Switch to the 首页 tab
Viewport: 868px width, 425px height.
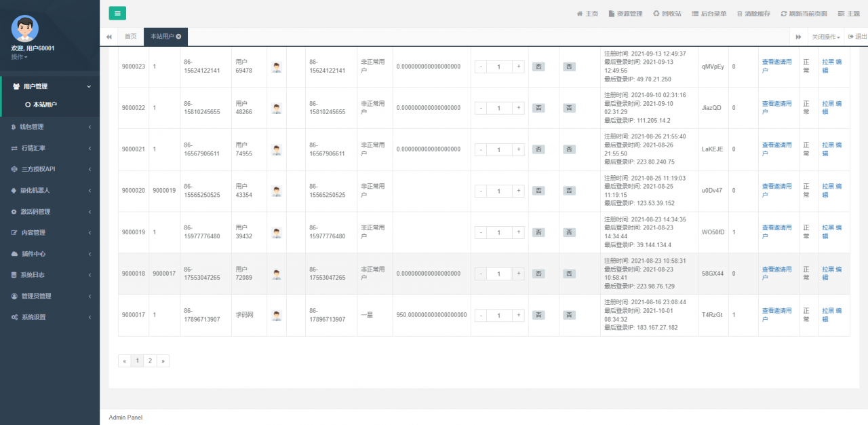click(130, 37)
